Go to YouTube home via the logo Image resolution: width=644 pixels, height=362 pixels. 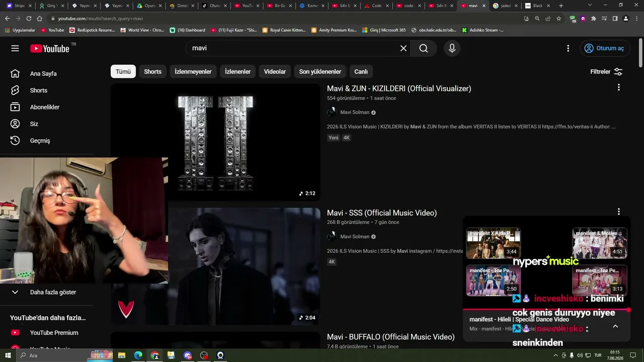[50, 48]
